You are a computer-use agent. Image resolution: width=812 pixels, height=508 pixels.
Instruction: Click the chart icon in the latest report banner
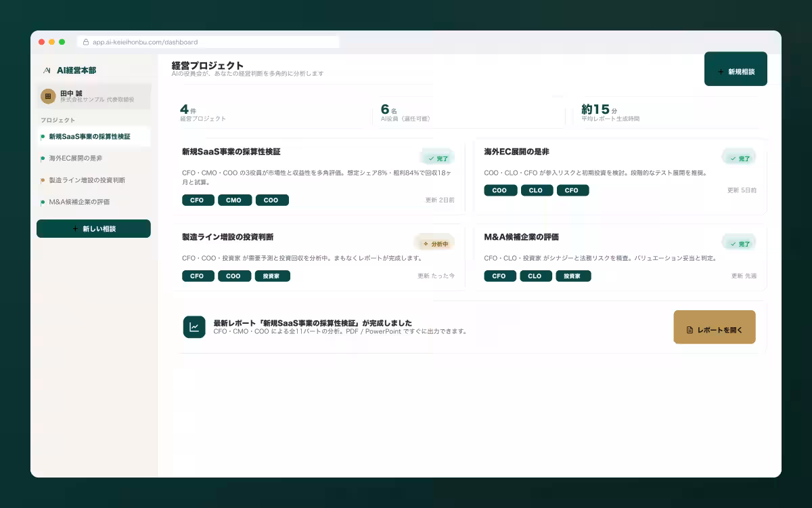click(x=194, y=327)
